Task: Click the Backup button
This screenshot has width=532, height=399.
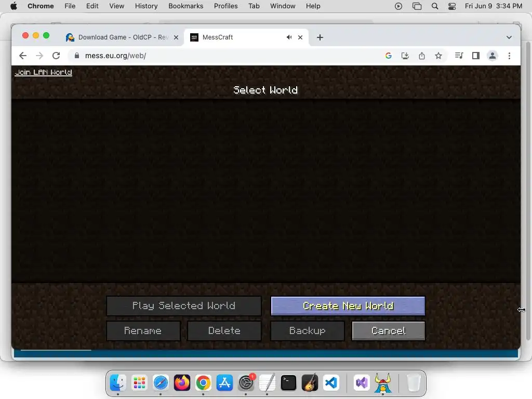Action: [x=308, y=331]
